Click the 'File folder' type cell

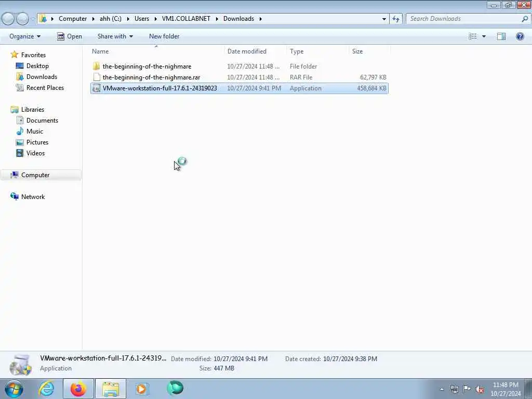(x=303, y=66)
